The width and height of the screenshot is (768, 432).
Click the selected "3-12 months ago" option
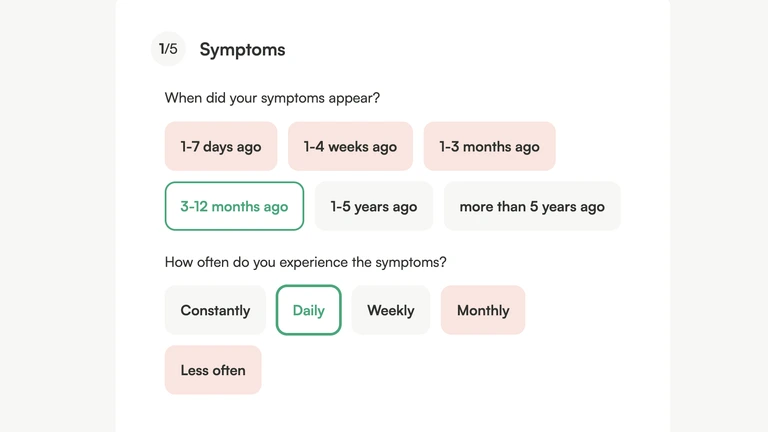(234, 206)
